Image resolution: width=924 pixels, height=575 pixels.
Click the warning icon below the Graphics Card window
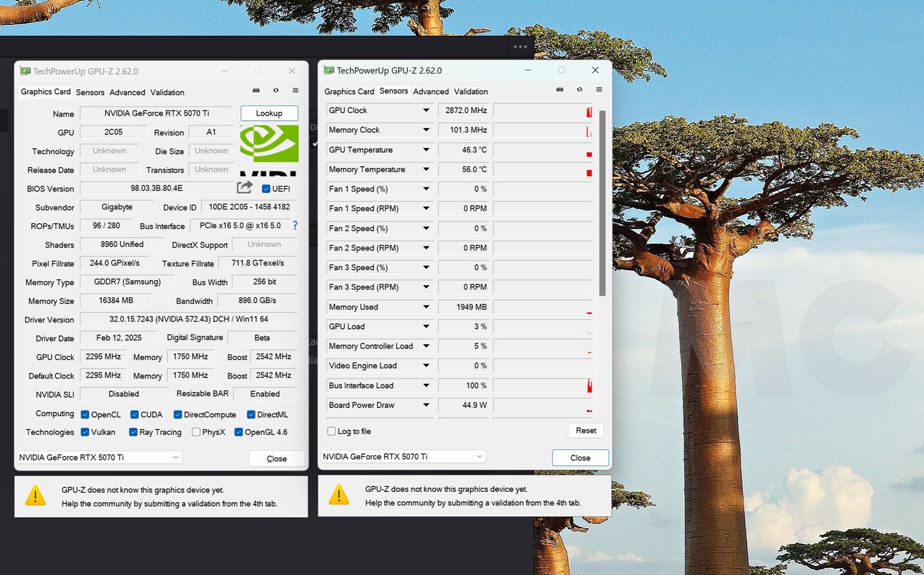click(x=36, y=495)
